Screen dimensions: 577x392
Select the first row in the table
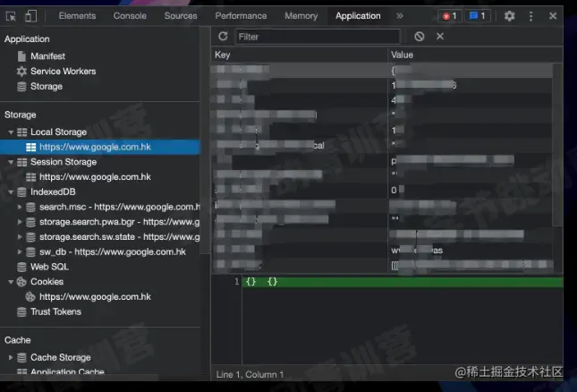pos(382,70)
